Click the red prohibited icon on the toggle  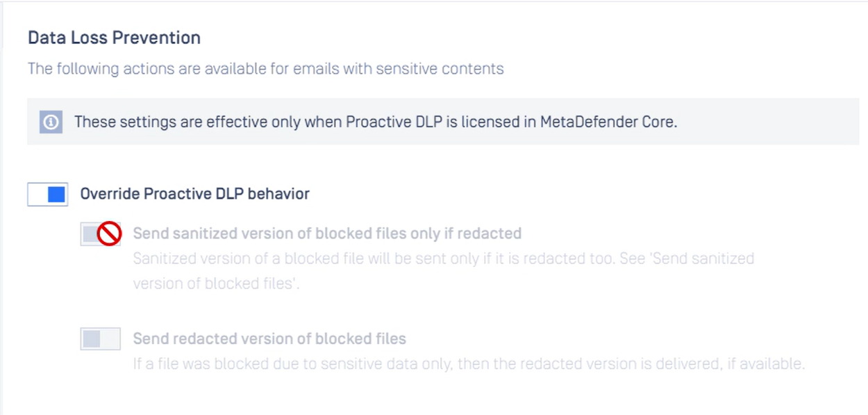[109, 234]
